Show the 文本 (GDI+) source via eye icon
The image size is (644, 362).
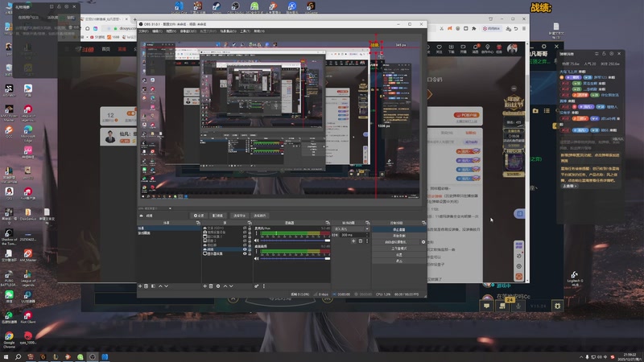click(x=245, y=228)
